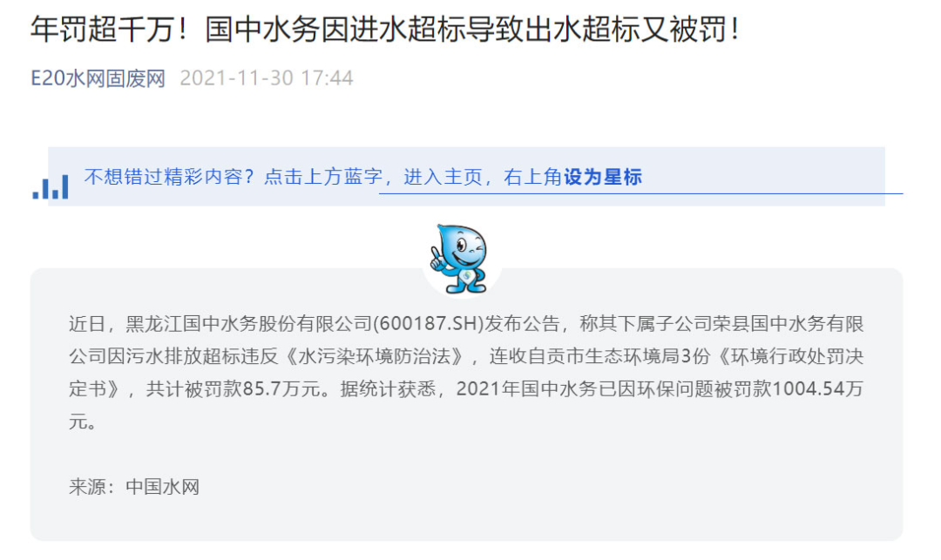Click the text 进入主页 in banner
The image size is (941, 560).
tap(443, 177)
